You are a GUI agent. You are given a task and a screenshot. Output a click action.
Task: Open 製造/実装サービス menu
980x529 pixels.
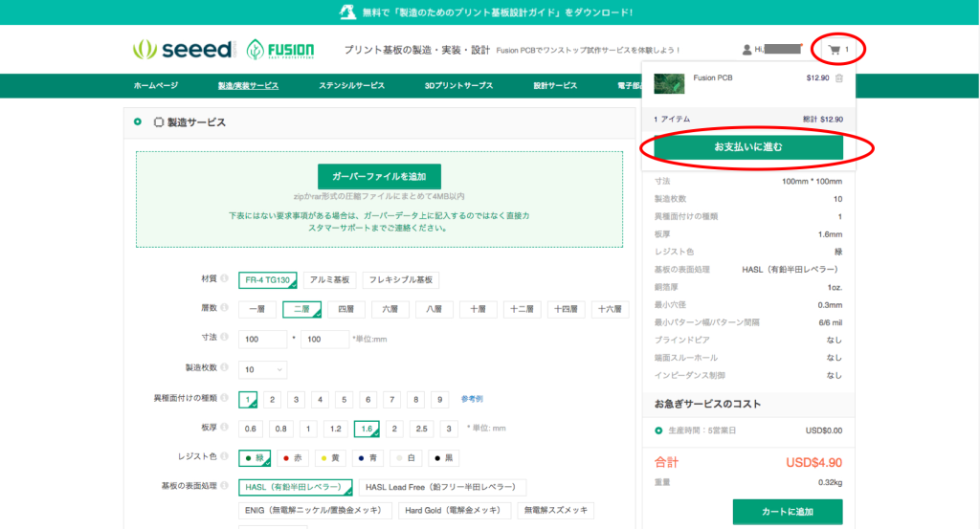click(248, 86)
